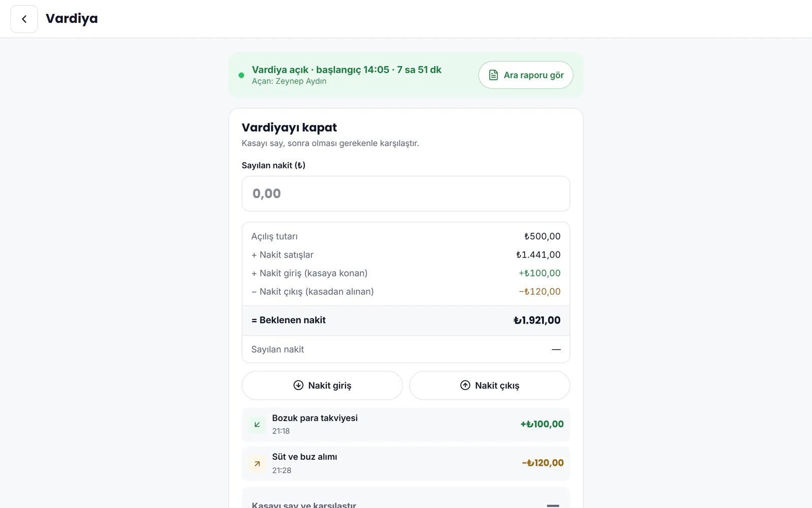Open the Ara raporu gör interim report
812x508 pixels.
(526, 75)
